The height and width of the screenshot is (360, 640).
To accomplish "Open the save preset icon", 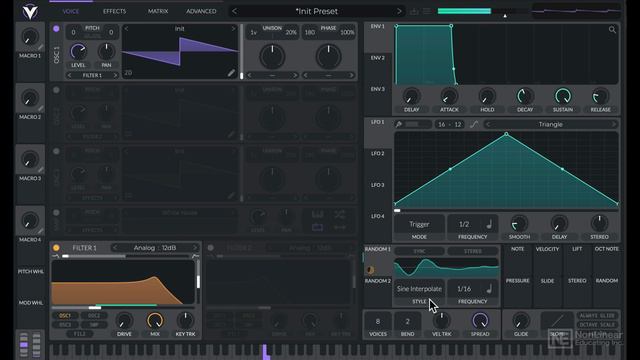I will click(414, 11).
